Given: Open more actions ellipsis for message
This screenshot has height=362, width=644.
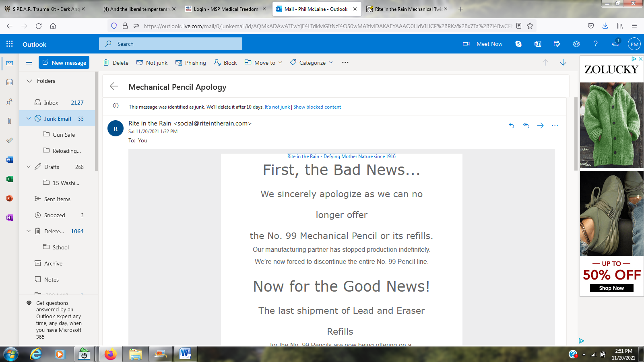Looking at the screenshot, I should point(555,125).
